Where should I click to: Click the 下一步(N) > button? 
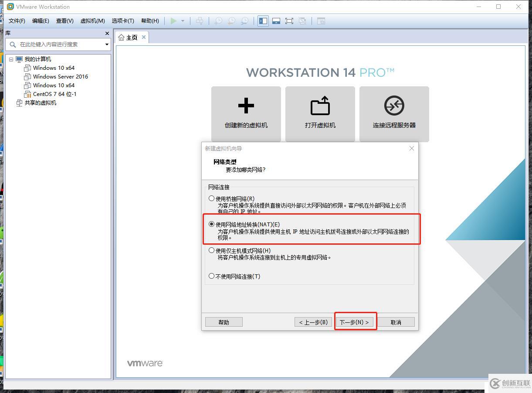[x=354, y=322]
